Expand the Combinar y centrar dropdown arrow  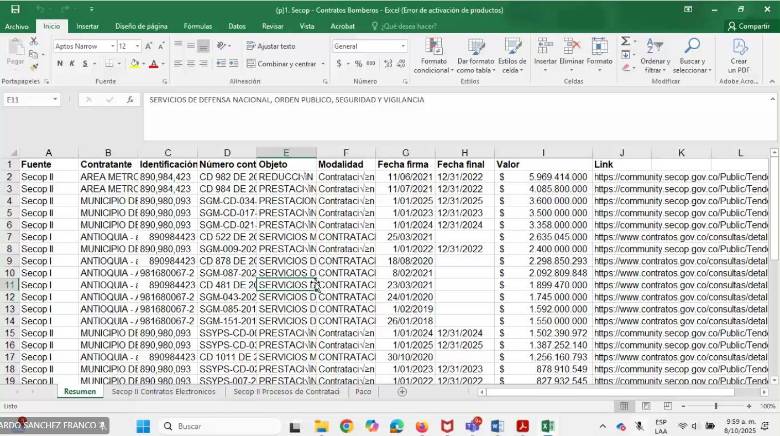click(x=325, y=64)
